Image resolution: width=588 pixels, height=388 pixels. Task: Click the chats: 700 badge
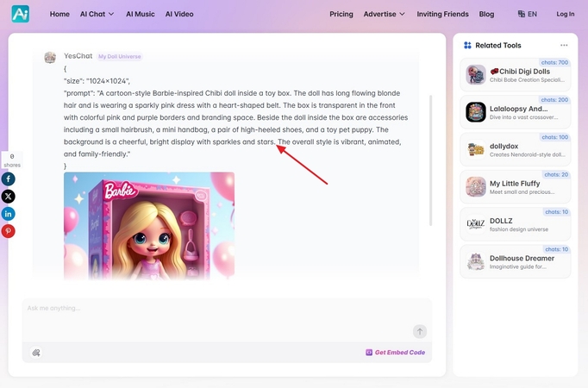pyautogui.click(x=554, y=63)
